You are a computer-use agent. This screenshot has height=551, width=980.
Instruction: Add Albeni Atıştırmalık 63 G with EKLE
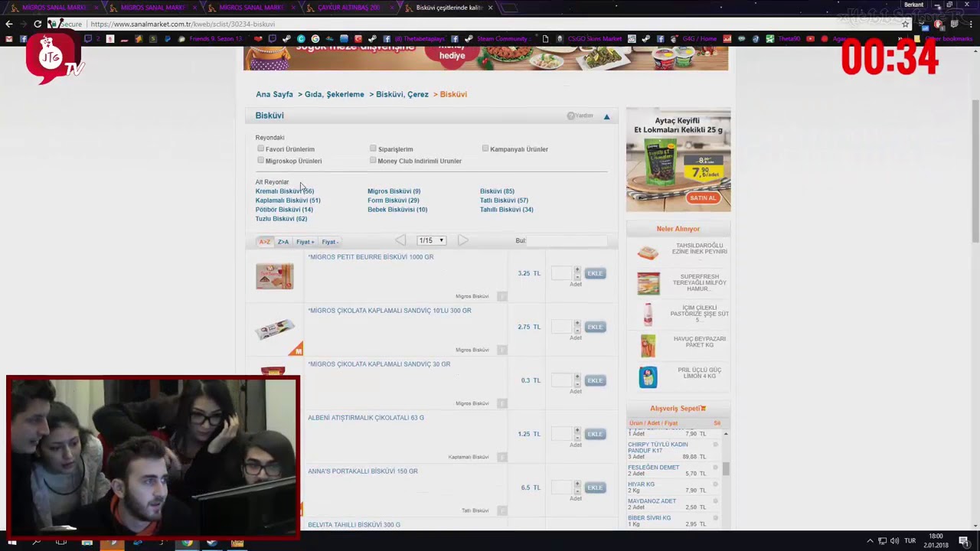tap(595, 434)
